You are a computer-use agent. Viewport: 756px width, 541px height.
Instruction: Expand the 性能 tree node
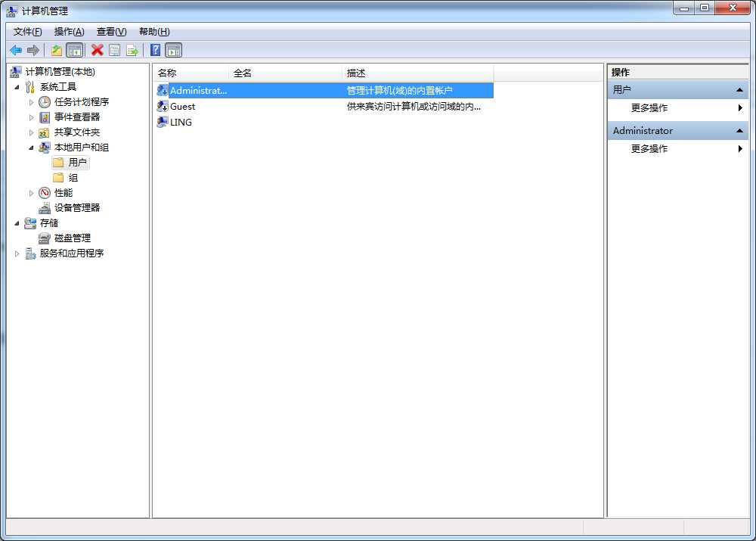[x=31, y=193]
